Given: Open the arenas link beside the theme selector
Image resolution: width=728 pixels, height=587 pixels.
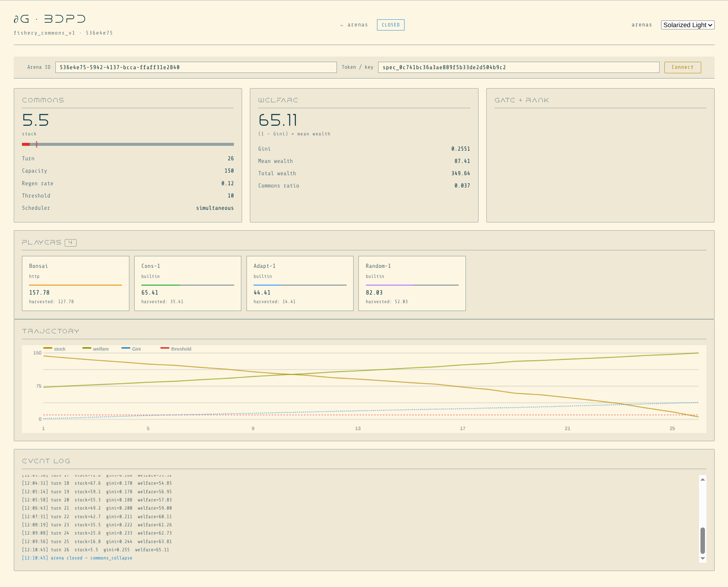Looking at the screenshot, I should click(x=641, y=25).
